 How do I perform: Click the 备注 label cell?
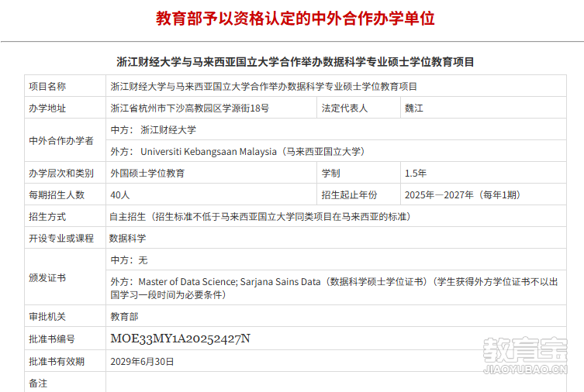point(65,383)
